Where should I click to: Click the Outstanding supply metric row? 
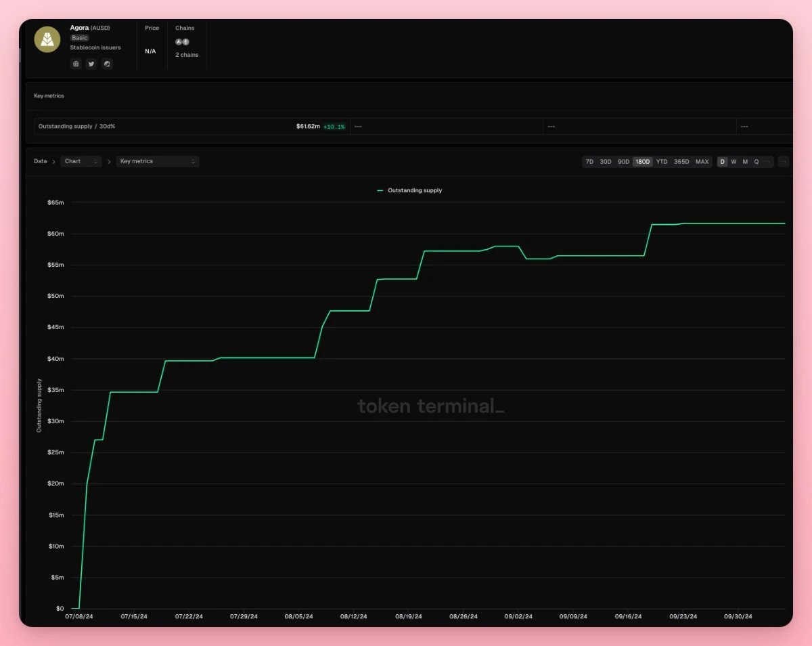(191, 127)
